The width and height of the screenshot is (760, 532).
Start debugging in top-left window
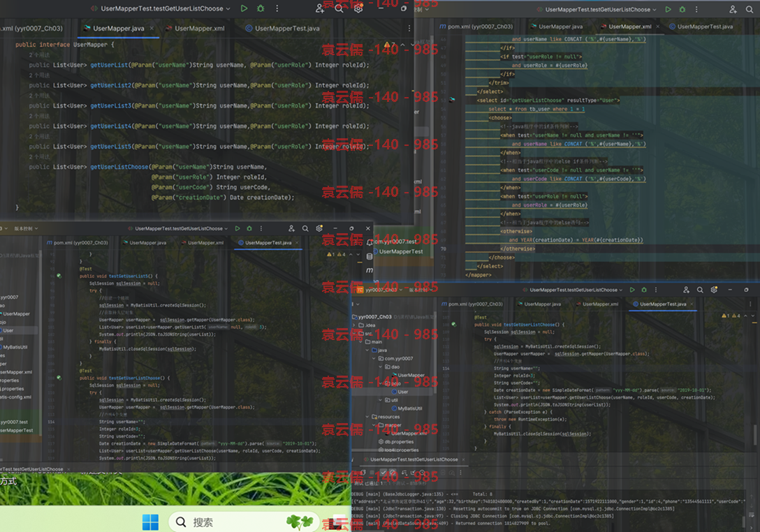click(x=261, y=8)
